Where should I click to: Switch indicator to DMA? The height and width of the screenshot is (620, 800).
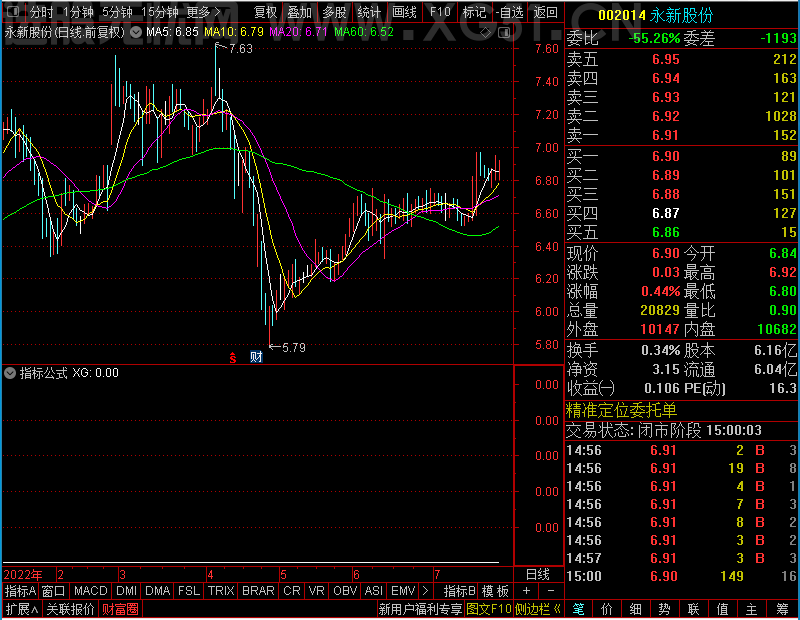tap(157, 591)
